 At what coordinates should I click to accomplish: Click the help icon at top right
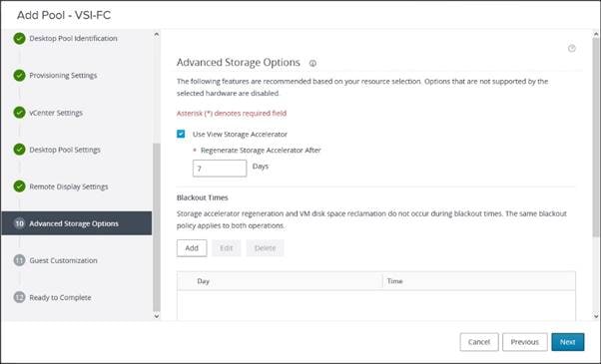(x=571, y=48)
